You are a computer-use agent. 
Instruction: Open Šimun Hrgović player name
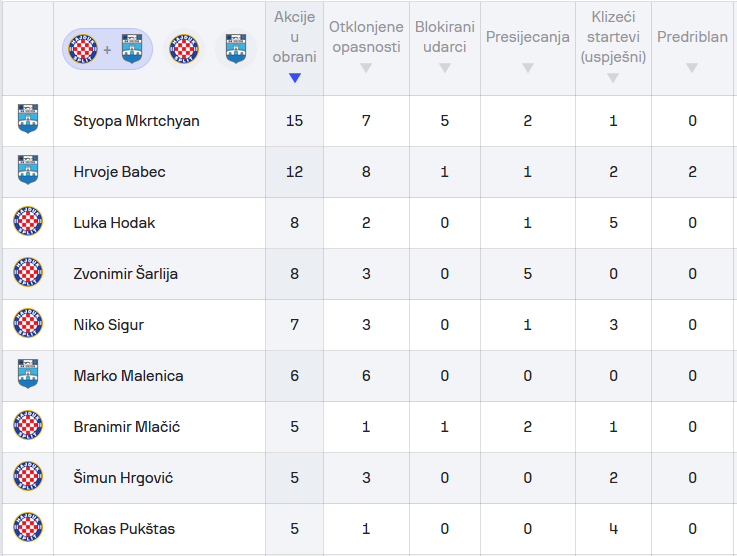click(123, 478)
